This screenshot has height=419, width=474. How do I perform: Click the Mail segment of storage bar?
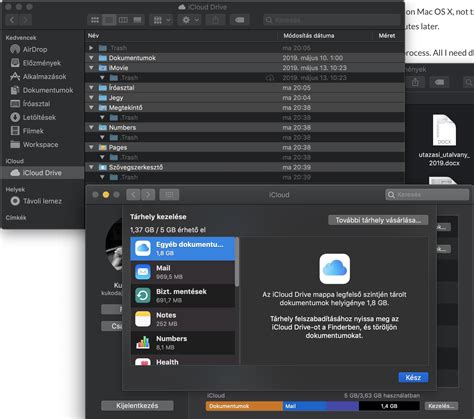pos(305,406)
